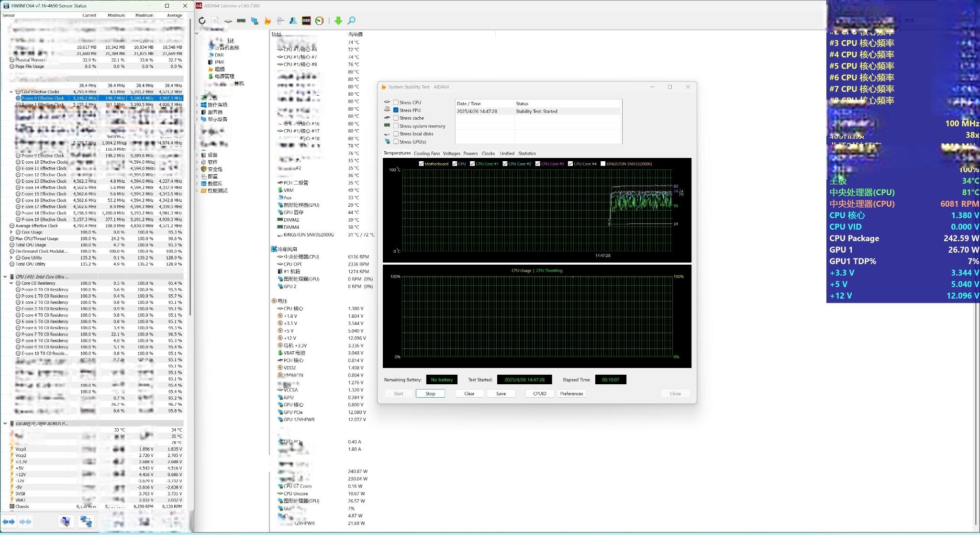
Task: Expand 操作系统 node in AIDA64 tree
Action: click(x=197, y=105)
